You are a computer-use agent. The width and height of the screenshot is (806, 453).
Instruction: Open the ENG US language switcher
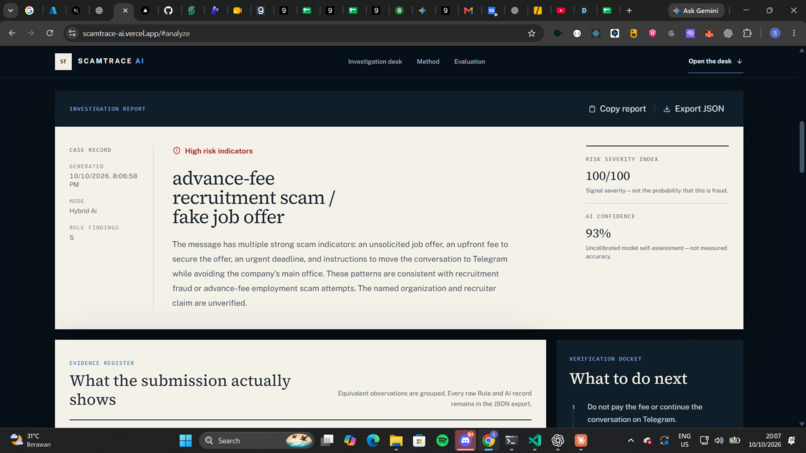(684, 441)
